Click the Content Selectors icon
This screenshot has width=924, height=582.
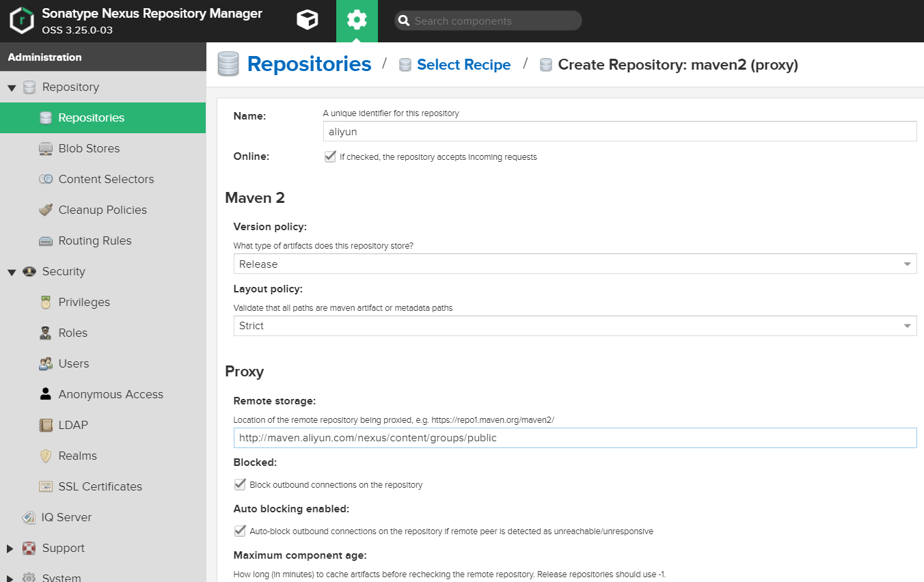[x=46, y=180]
